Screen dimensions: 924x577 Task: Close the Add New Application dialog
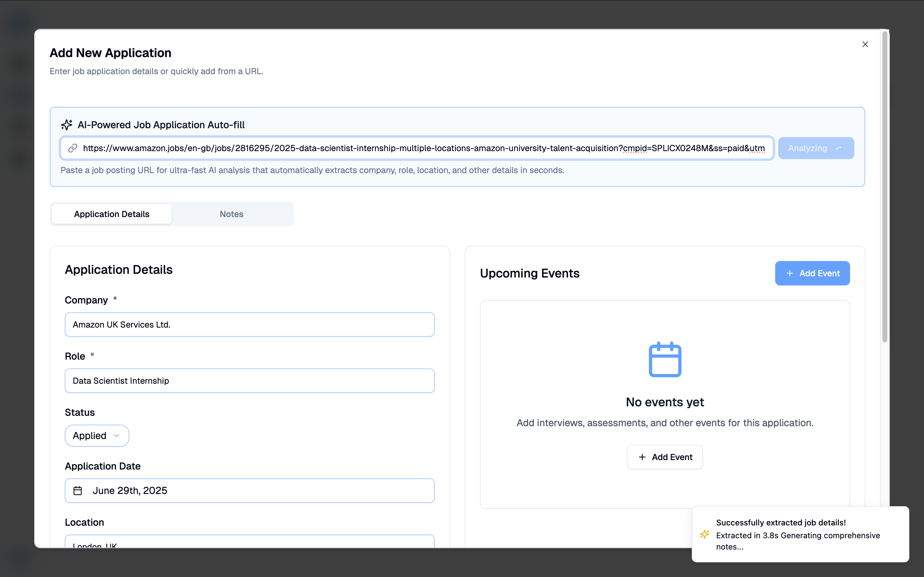coord(865,44)
